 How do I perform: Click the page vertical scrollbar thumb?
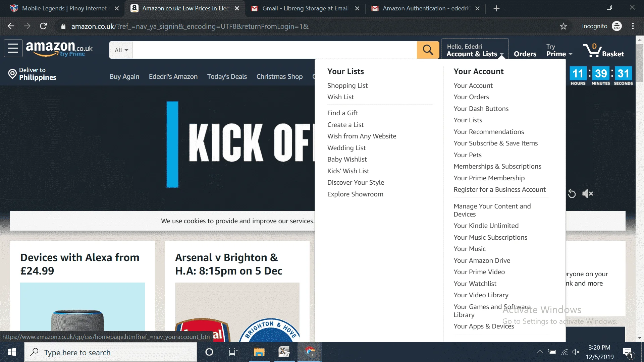[x=640, y=63]
